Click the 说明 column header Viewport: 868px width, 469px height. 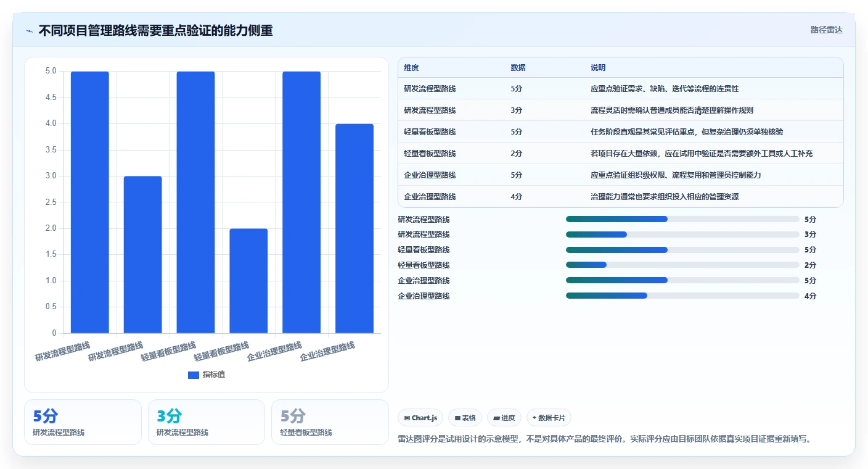point(598,68)
